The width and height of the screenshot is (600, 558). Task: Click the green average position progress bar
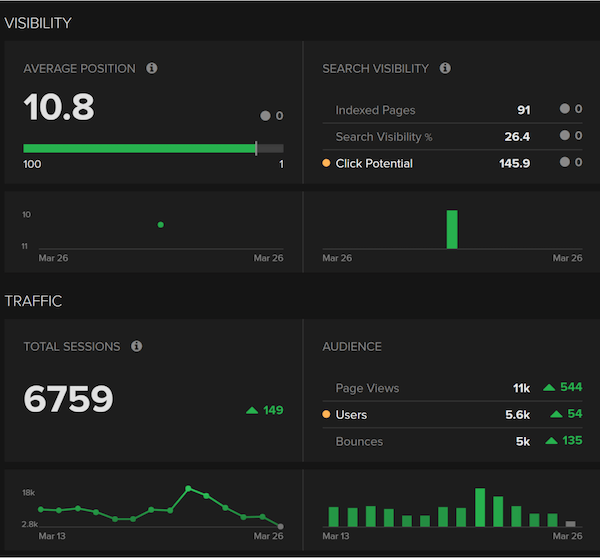pos(139,148)
